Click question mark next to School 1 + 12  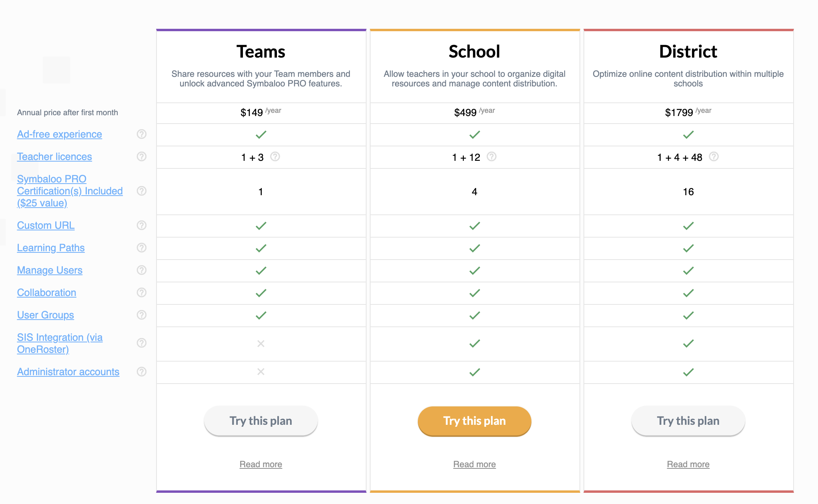[x=491, y=156]
